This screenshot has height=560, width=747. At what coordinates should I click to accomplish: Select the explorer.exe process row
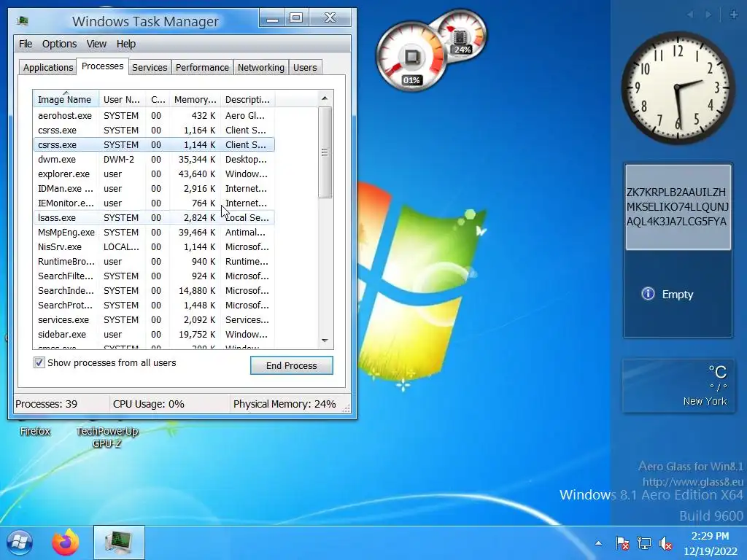pos(154,174)
